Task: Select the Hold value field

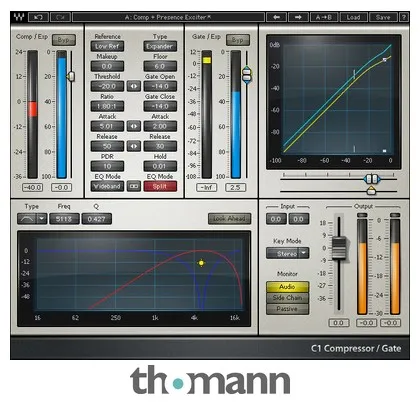Action: click(x=160, y=166)
